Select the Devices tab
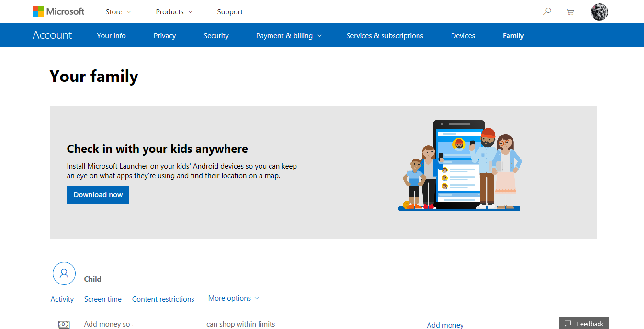 point(463,36)
